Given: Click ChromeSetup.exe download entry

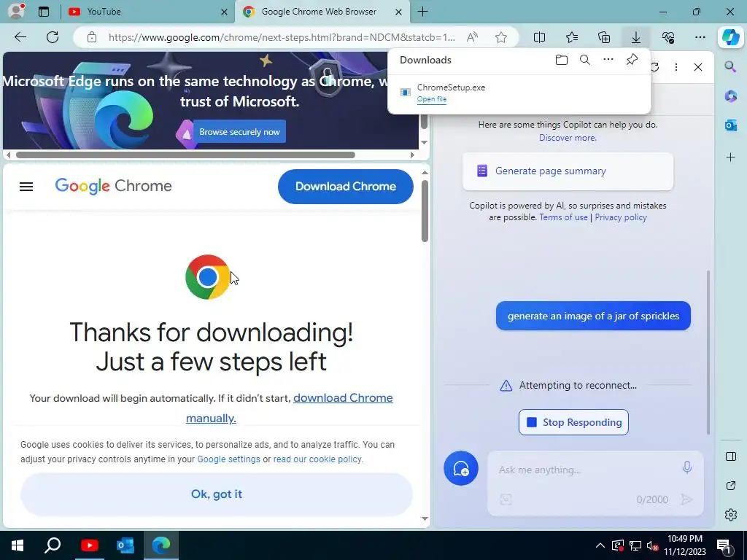Looking at the screenshot, I should pos(519,93).
